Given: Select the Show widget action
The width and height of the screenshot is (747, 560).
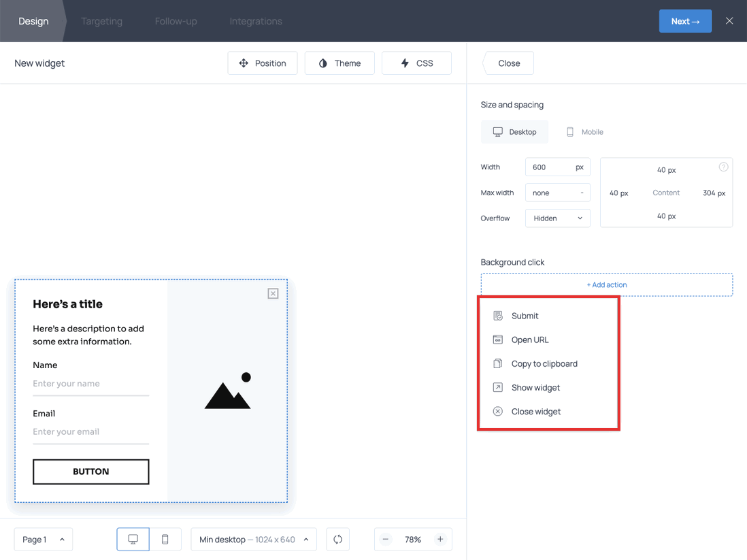Looking at the screenshot, I should pos(535,387).
